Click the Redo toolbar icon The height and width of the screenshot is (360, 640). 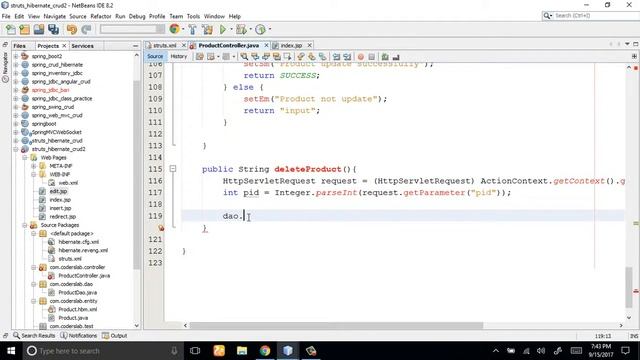click(x=86, y=29)
